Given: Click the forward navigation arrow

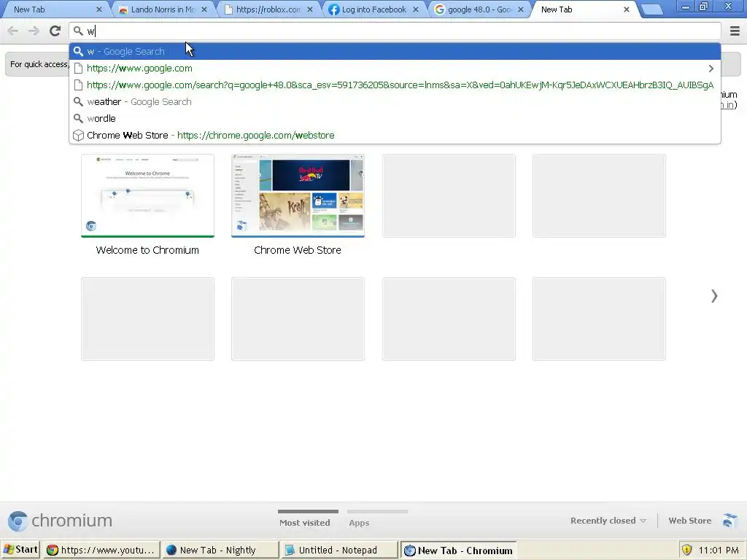Looking at the screenshot, I should [x=34, y=31].
